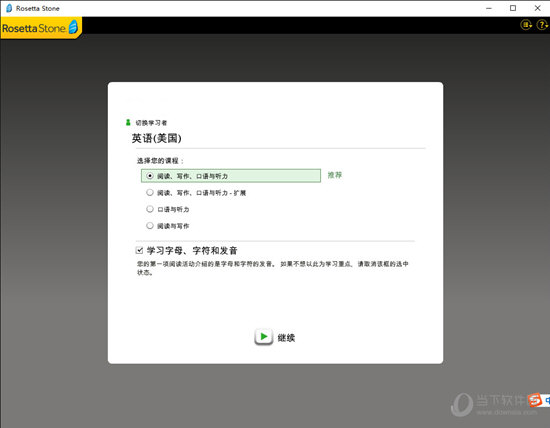Uncheck 学习字母、字符和发音 checkbox
Screen dimensions: 550x428
tap(139, 250)
